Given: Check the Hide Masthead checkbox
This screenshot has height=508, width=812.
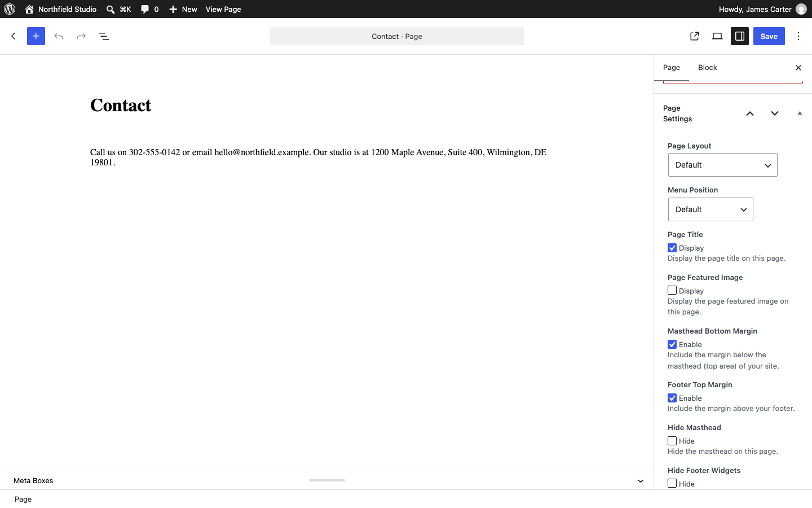Looking at the screenshot, I should click(x=672, y=441).
